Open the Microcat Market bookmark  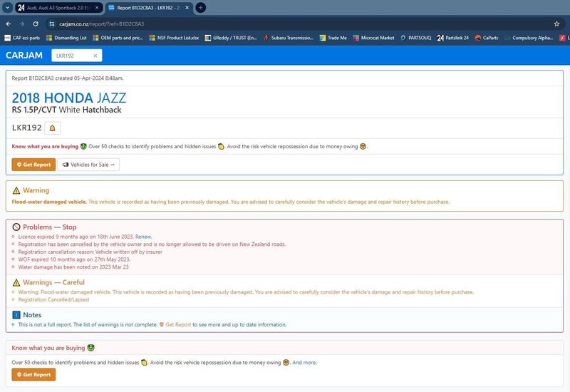pyautogui.click(x=373, y=38)
